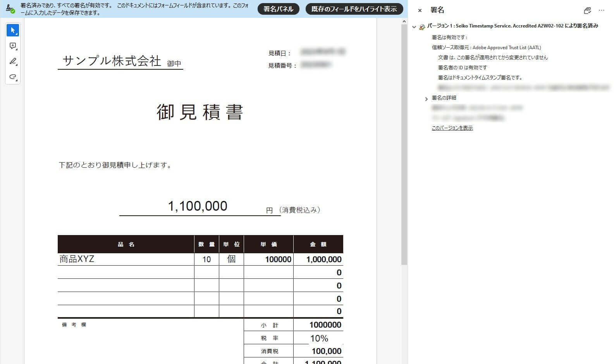Click the 小計 label

click(x=270, y=325)
